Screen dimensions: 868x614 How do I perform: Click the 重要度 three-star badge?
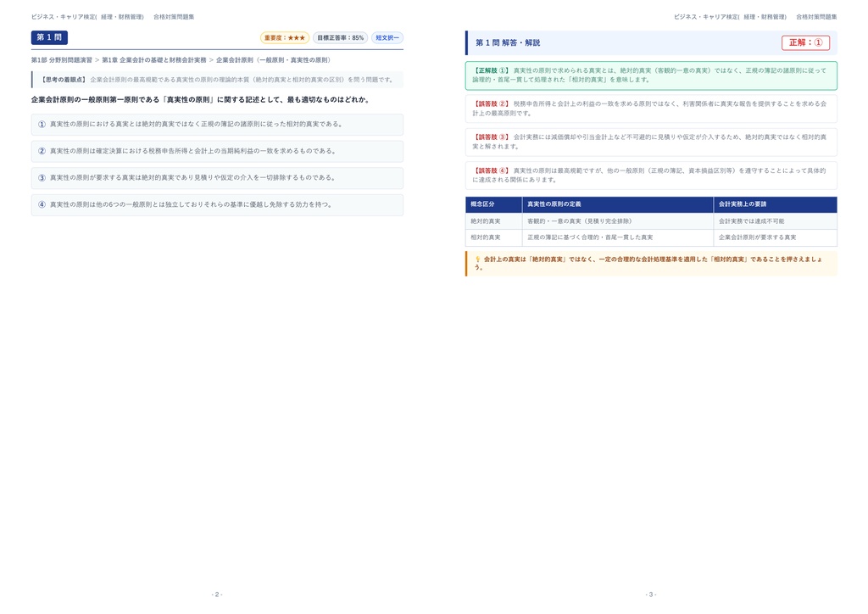pos(285,38)
